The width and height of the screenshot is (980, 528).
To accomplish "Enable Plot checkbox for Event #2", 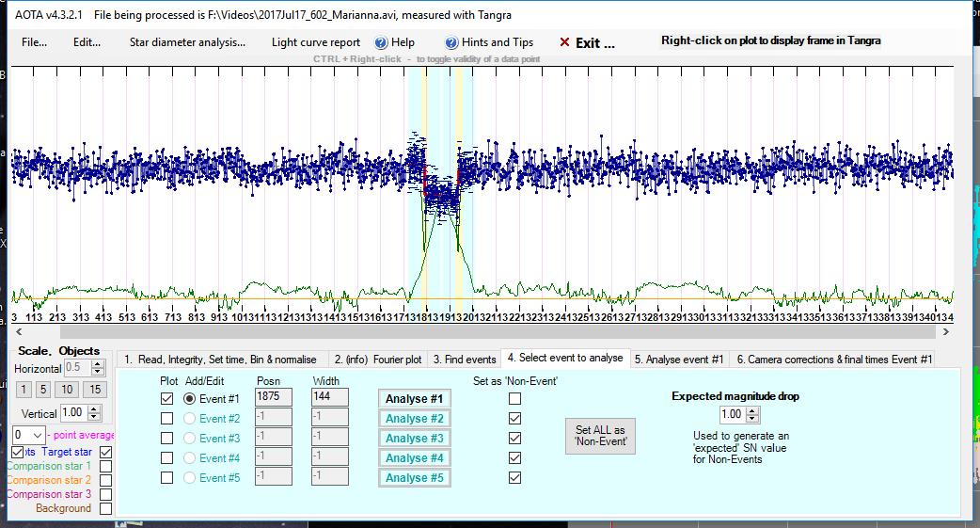I will (166, 419).
